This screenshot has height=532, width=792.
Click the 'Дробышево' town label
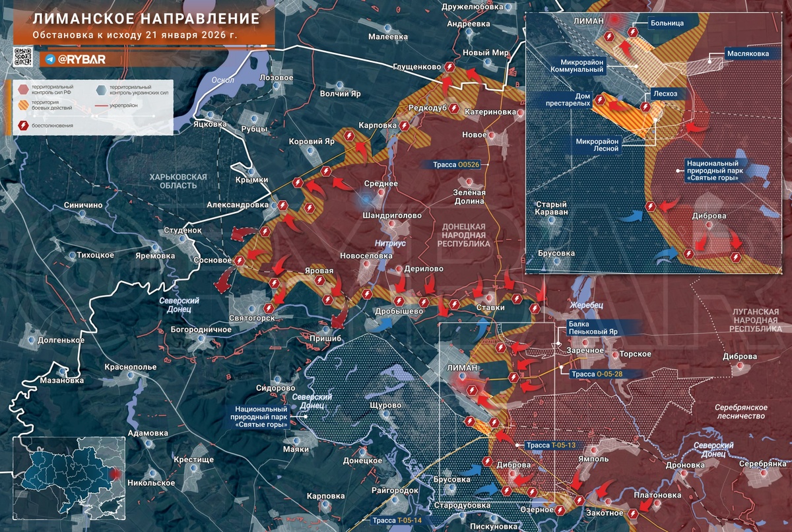point(398,311)
